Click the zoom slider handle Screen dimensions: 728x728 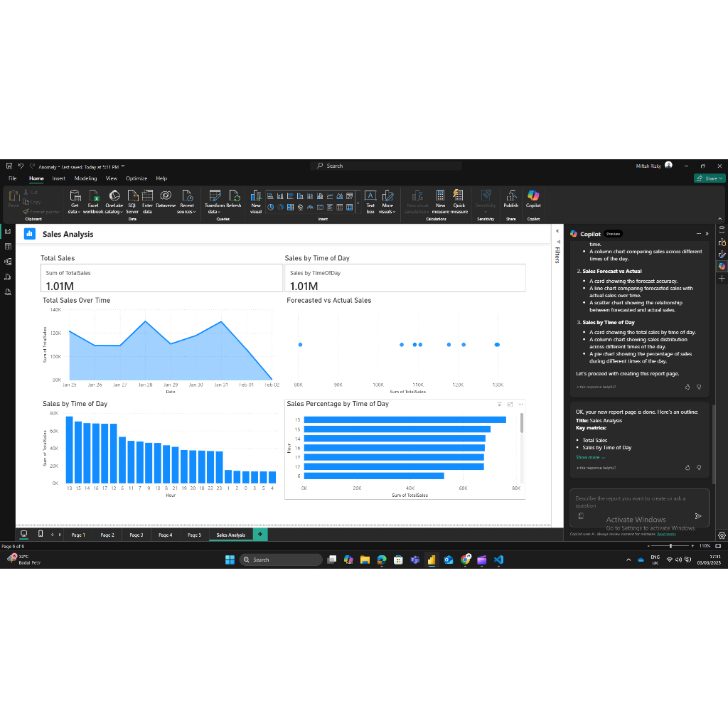[670, 546]
